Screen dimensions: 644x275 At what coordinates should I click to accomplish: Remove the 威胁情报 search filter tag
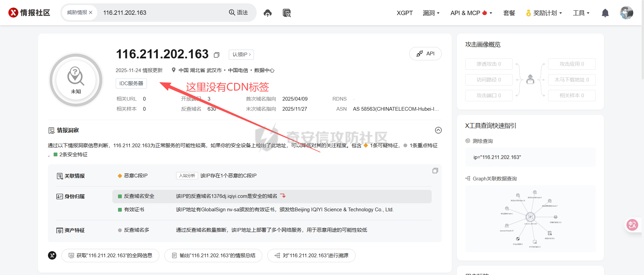[91, 13]
